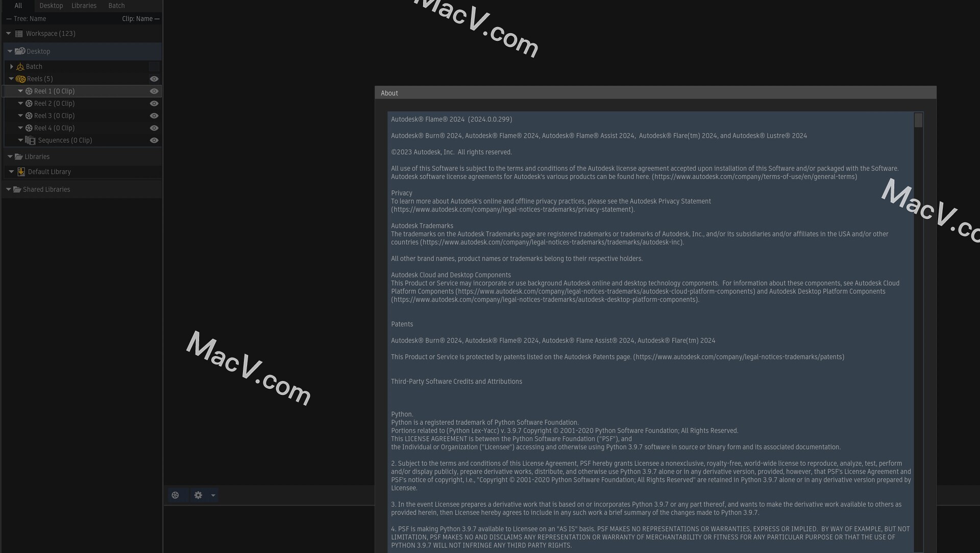Select Reel 2 in the media tree
The height and width of the screenshot is (553, 980).
pyautogui.click(x=54, y=103)
